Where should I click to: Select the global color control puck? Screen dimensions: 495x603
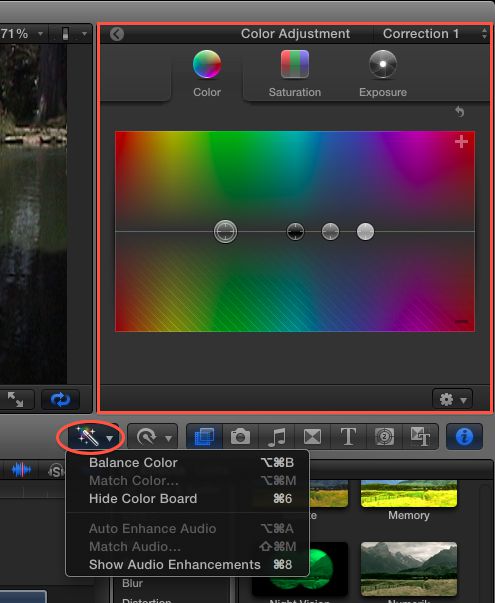[225, 232]
